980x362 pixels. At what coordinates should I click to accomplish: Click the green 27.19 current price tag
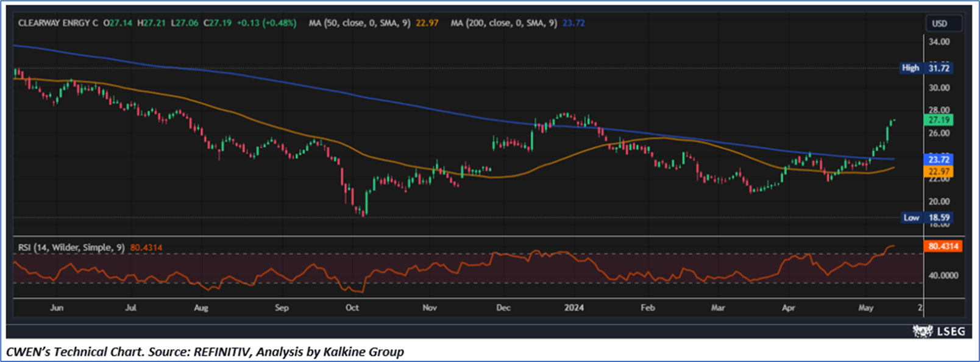939,120
